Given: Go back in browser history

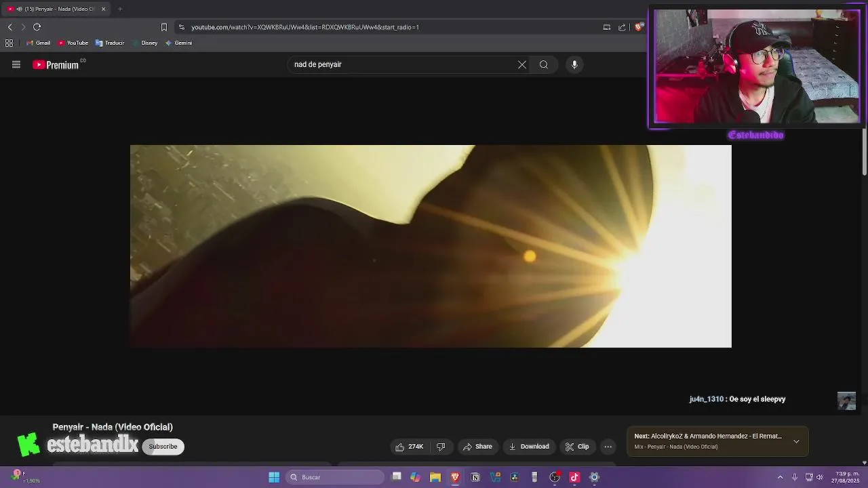Looking at the screenshot, I should (x=9, y=27).
